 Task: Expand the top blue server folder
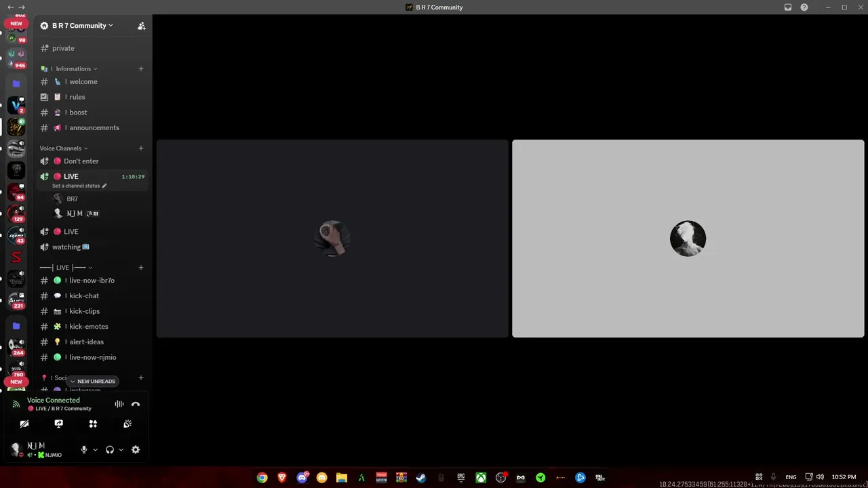click(16, 83)
